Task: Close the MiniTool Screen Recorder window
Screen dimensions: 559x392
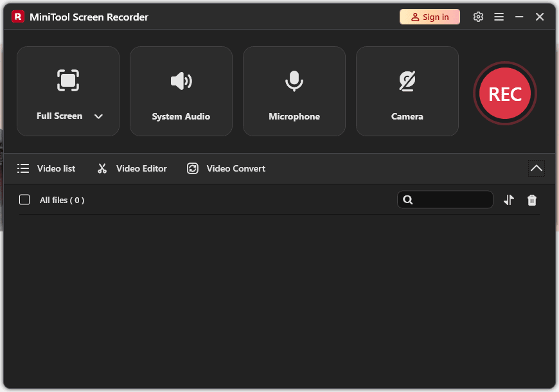Action: click(x=539, y=17)
